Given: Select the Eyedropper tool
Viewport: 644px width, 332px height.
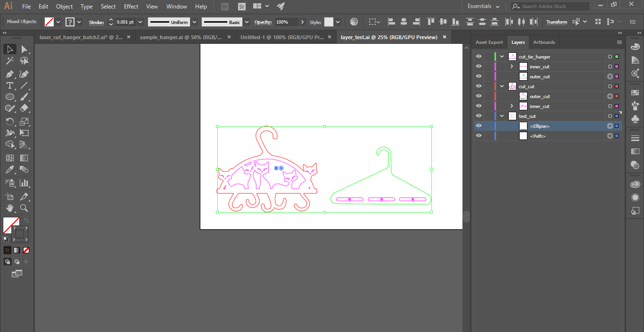Looking at the screenshot, I should 9,170.
